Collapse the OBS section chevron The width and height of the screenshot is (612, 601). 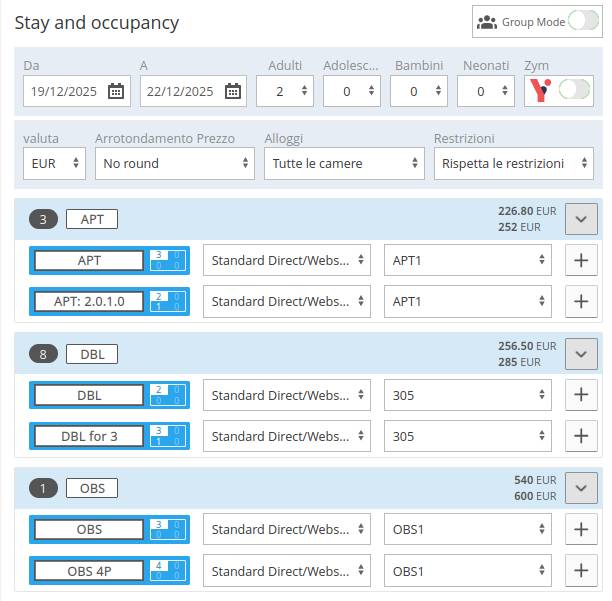pos(581,488)
